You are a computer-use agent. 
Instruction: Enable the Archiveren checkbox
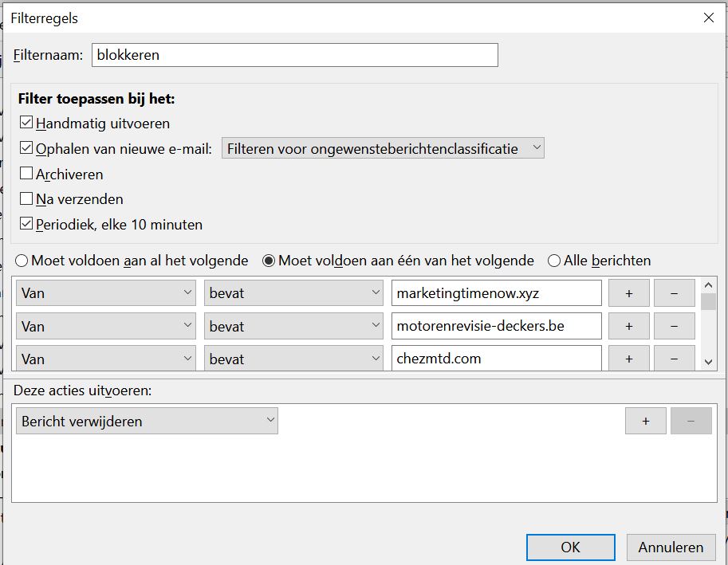(26, 174)
